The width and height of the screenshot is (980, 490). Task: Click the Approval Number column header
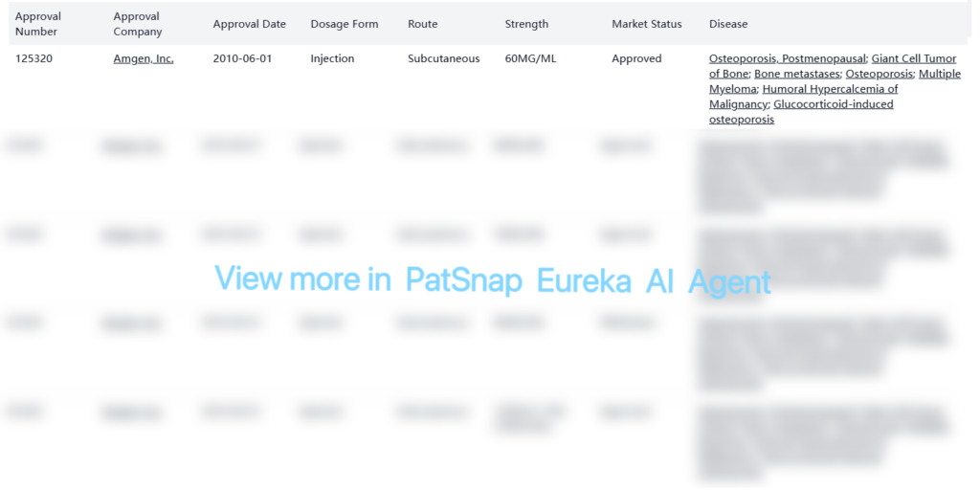[x=38, y=24]
